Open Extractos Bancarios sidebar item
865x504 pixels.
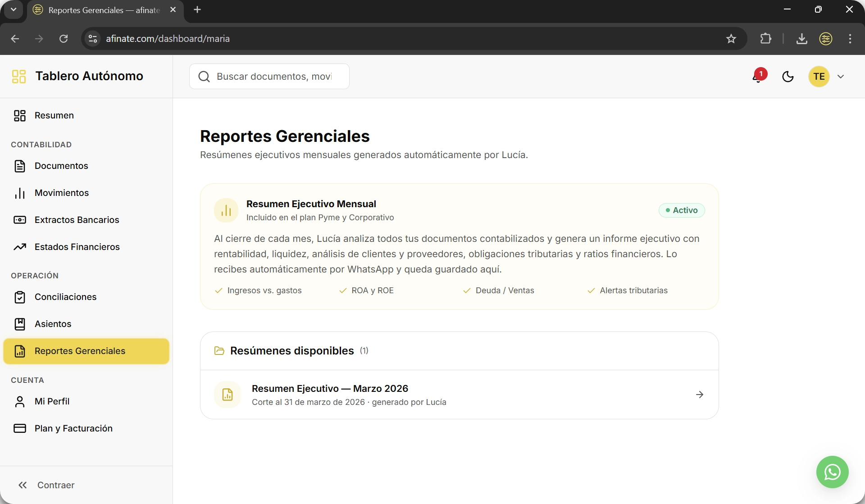tap(77, 220)
